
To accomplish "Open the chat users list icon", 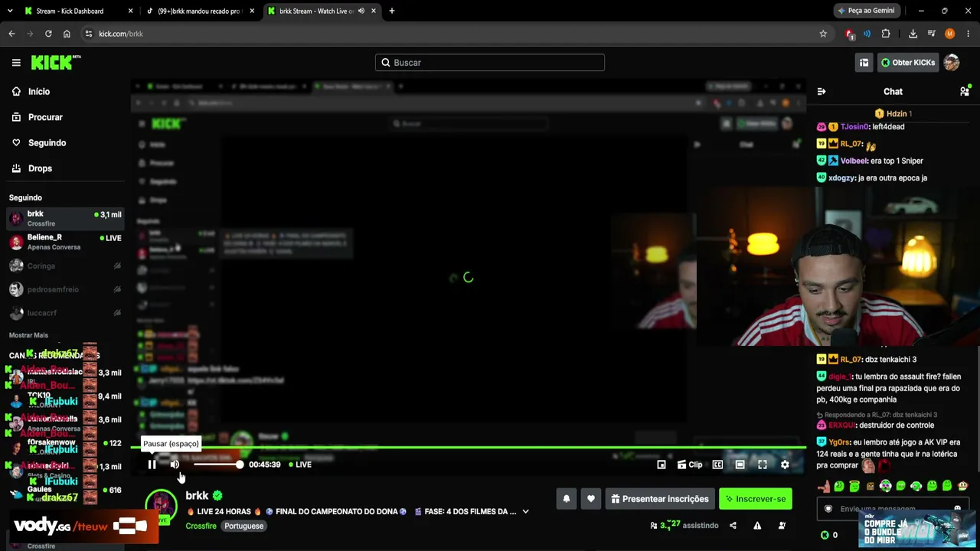I will 964,92.
